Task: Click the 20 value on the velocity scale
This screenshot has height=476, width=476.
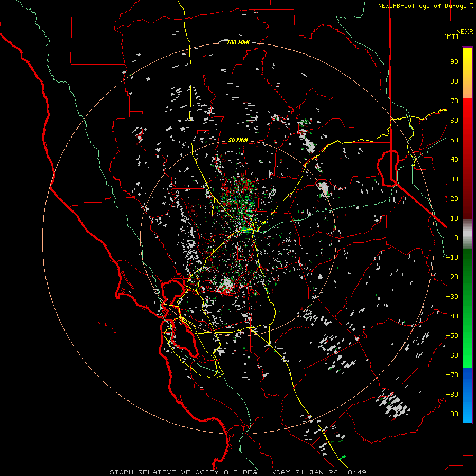Action: click(x=454, y=198)
